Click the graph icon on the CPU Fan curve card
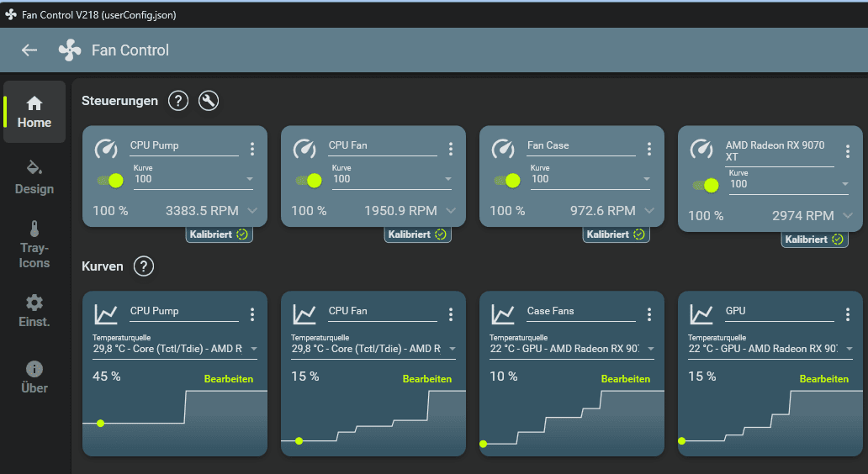This screenshot has height=474, width=868. [x=304, y=314]
